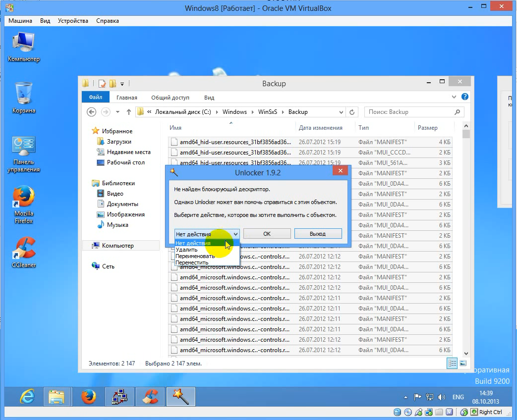Viewport: 517px width, 420px height.
Task: Click the ENG language indicator
Action: [x=458, y=397]
